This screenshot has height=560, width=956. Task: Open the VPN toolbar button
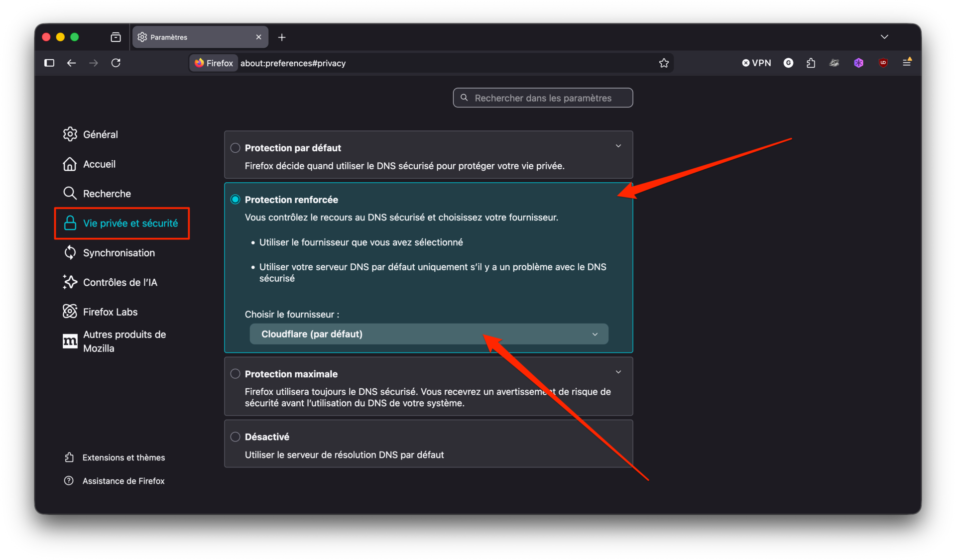point(756,63)
